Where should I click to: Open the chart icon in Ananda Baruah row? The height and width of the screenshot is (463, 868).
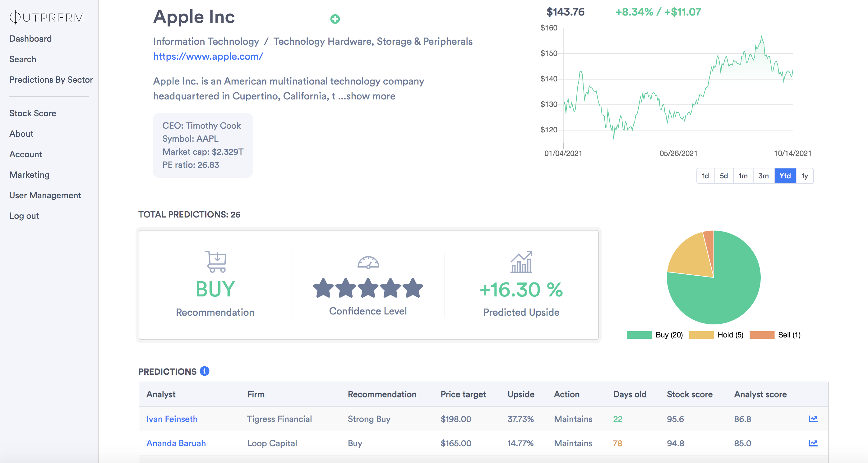813,443
